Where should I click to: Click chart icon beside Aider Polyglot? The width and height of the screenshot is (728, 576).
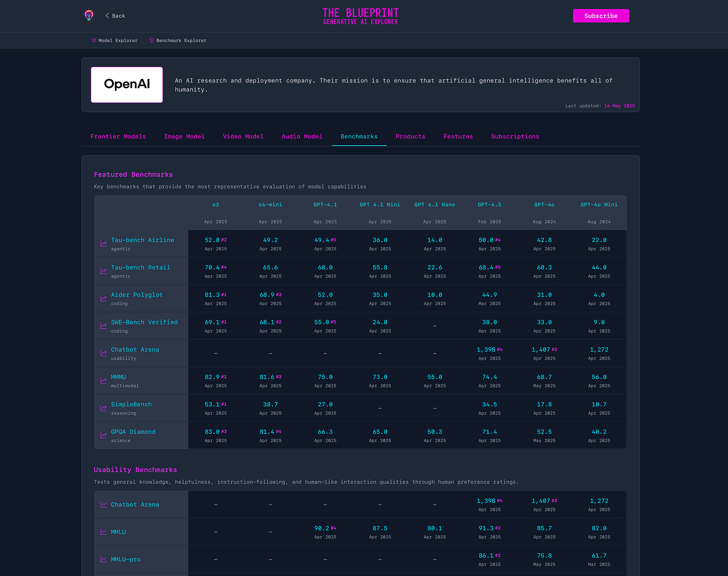pos(103,298)
